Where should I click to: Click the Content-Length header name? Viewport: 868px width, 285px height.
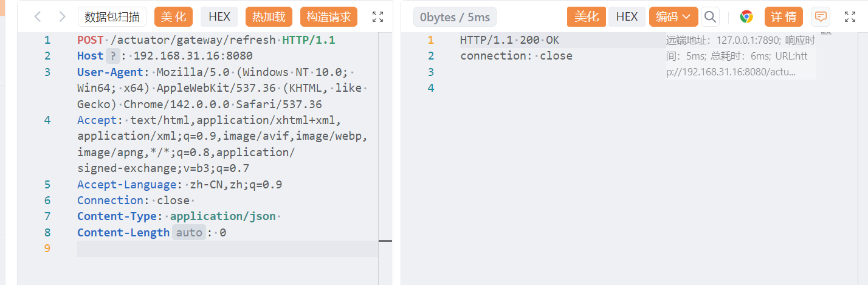click(x=123, y=232)
